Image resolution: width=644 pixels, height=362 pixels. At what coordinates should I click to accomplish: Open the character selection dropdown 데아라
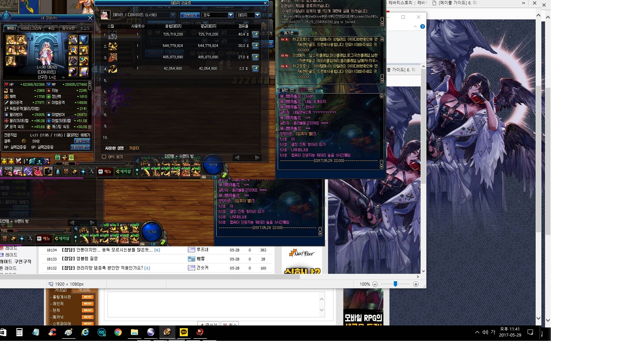pyautogui.click(x=173, y=15)
